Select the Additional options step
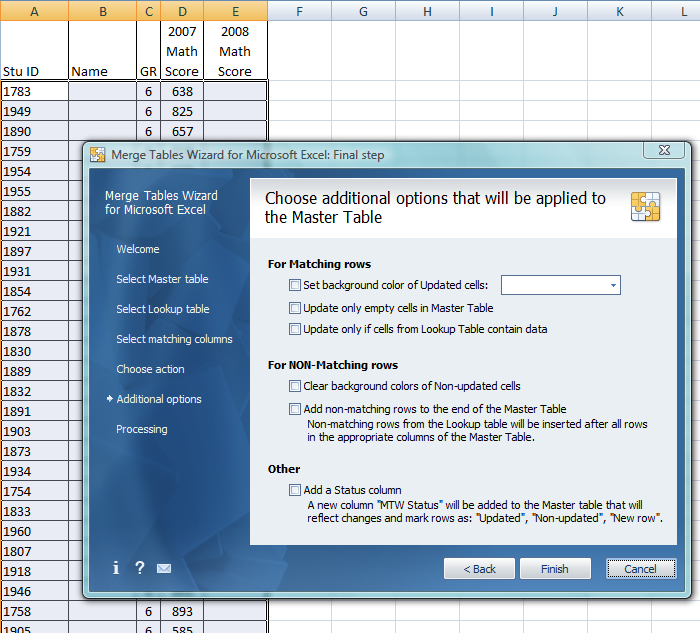Image resolution: width=700 pixels, height=633 pixels. coord(158,399)
